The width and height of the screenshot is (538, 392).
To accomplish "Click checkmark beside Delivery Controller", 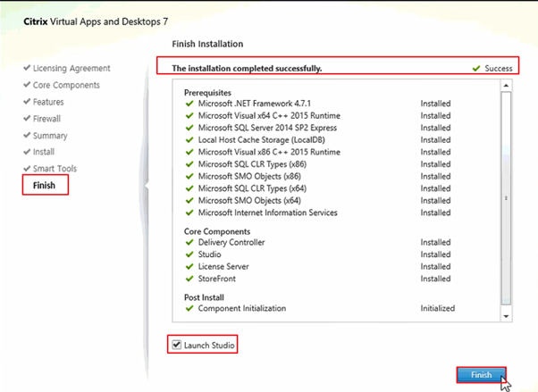I will pyautogui.click(x=189, y=242).
